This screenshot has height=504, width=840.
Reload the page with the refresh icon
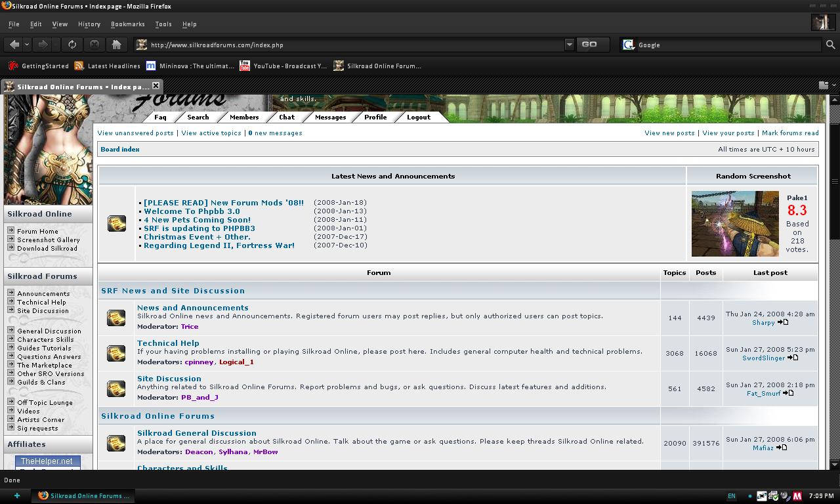tap(72, 45)
